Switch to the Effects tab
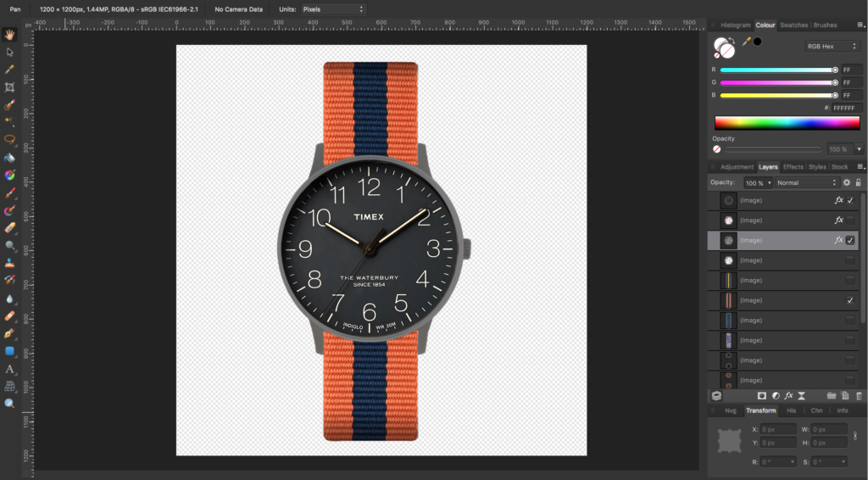868x480 pixels. click(x=793, y=167)
